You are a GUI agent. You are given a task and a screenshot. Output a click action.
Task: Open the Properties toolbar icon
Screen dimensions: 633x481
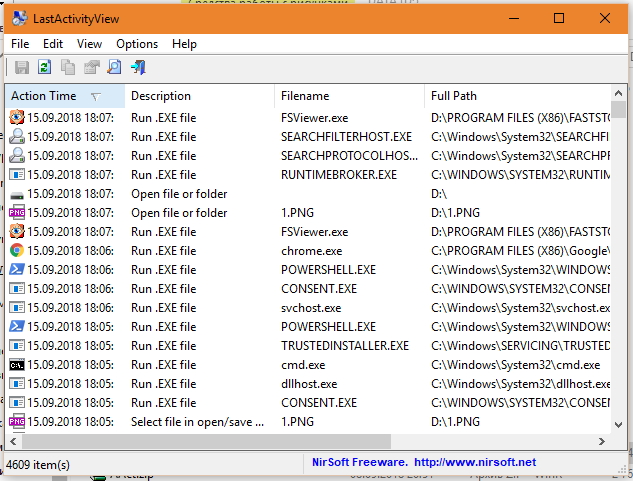(x=92, y=67)
